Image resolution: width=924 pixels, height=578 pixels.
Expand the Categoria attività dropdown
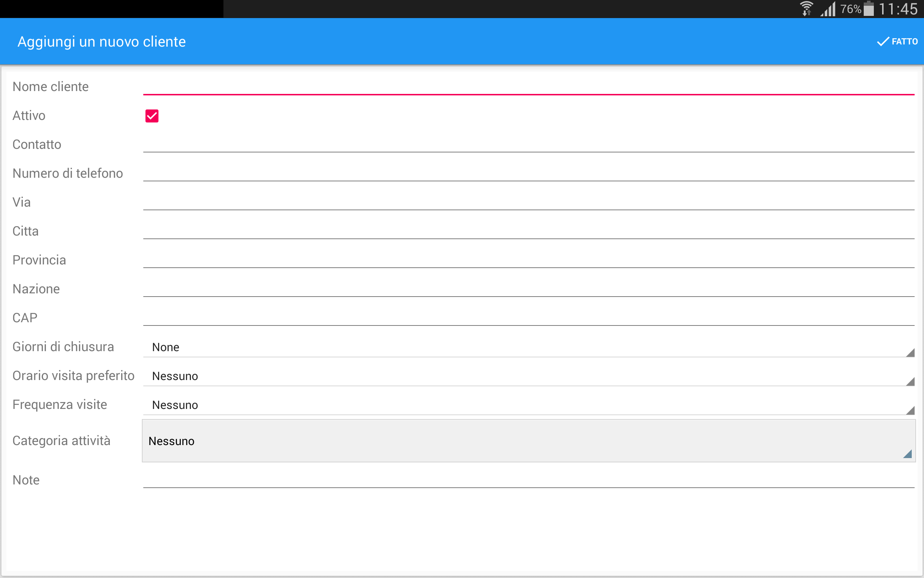tap(529, 441)
